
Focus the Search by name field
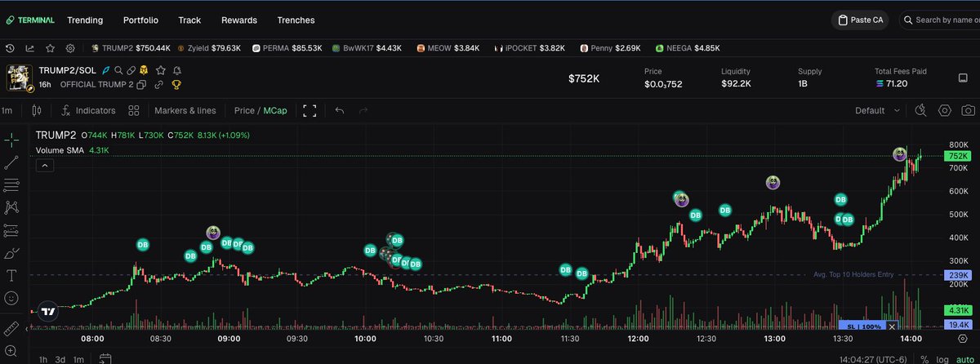tap(939, 20)
